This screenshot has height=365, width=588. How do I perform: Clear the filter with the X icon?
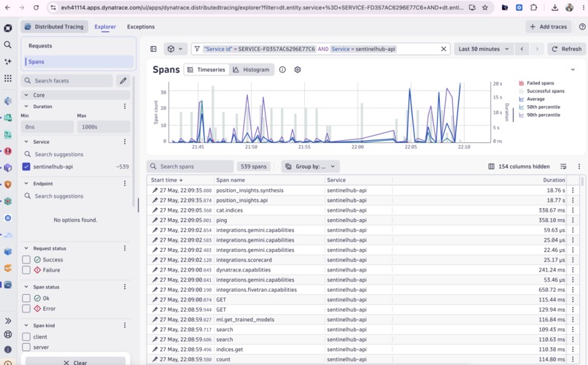[444, 49]
